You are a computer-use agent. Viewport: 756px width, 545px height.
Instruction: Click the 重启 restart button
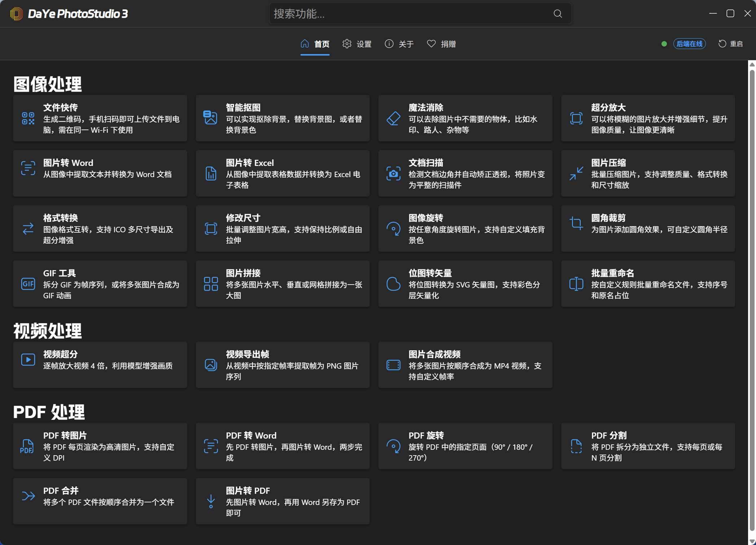tap(730, 44)
